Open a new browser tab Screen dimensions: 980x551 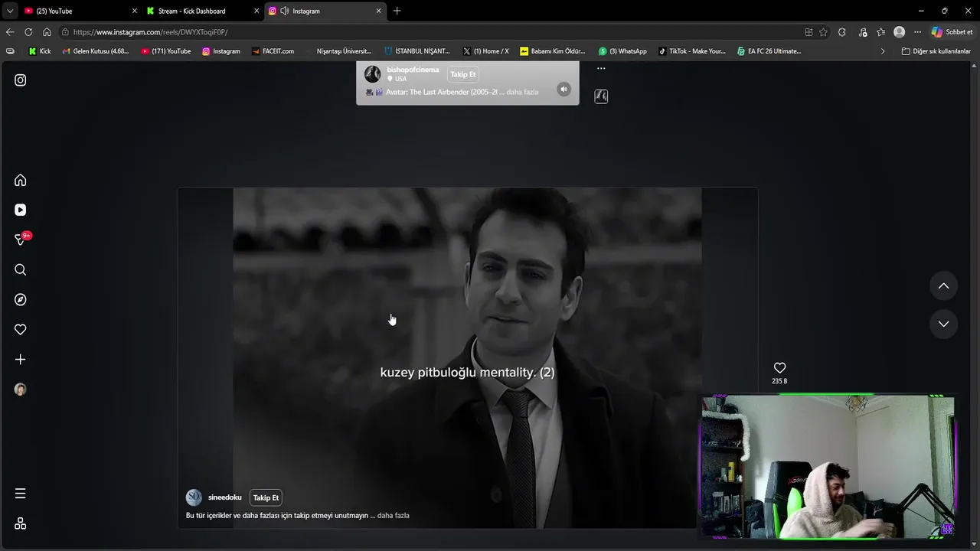(397, 11)
